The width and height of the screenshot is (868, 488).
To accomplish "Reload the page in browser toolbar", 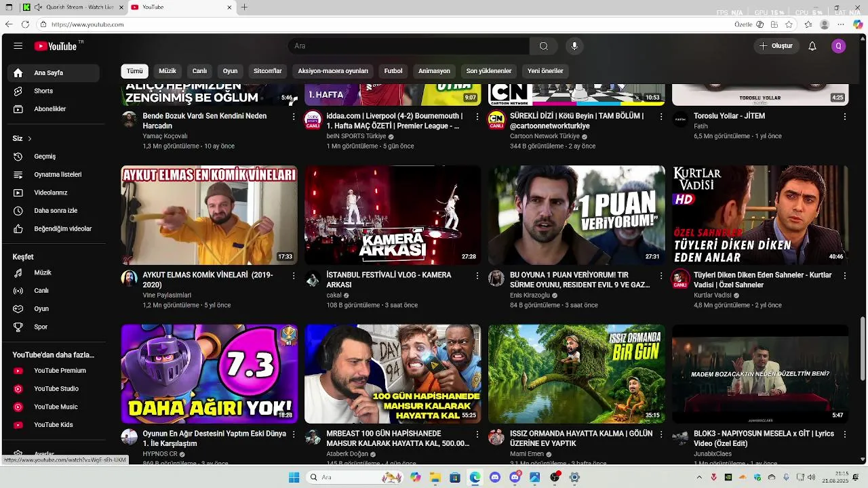I will (25, 24).
